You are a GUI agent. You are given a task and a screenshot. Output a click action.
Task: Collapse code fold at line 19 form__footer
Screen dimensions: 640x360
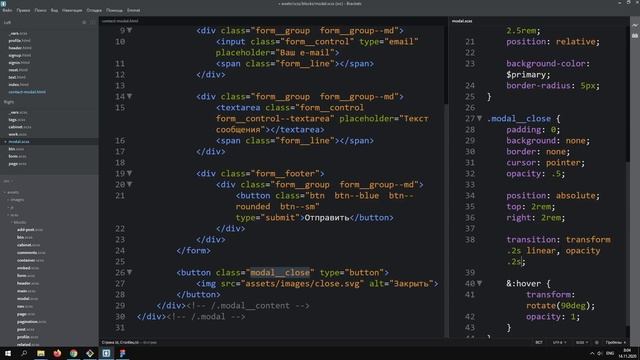[x=129, y=173]
